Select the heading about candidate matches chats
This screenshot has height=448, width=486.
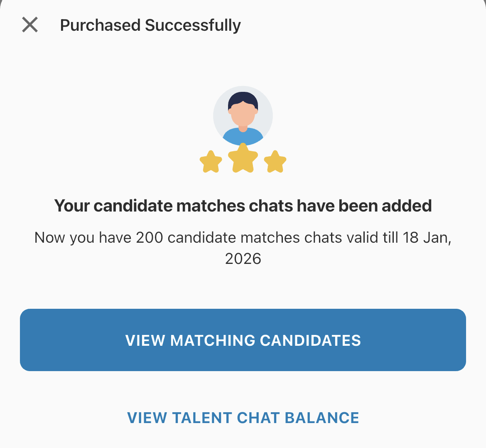click(x=243, y=205)
